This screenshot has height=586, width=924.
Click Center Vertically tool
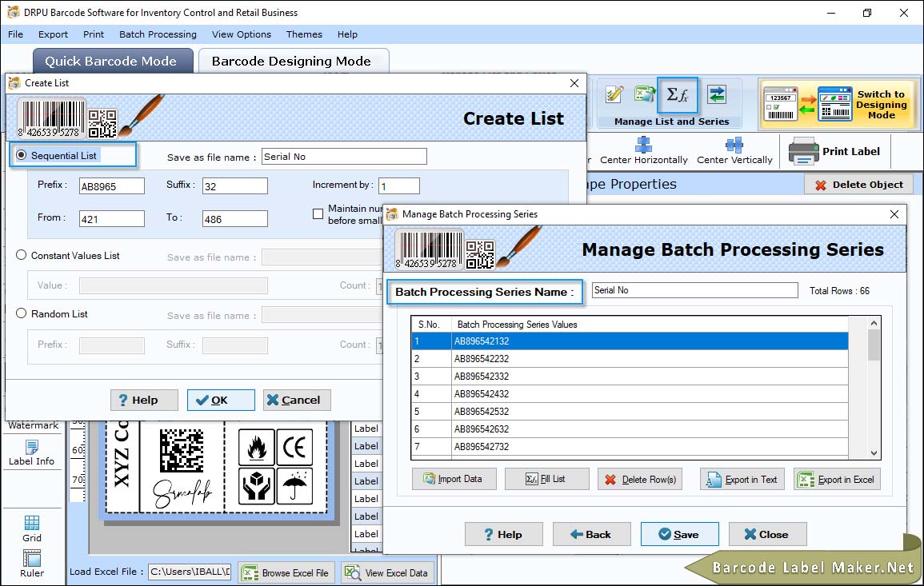pos(734,151)
